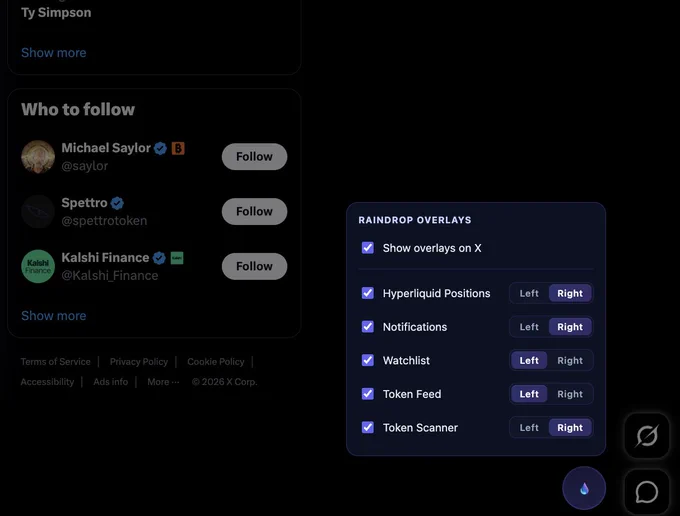Follow Michael Saylor

click(255, 157)
